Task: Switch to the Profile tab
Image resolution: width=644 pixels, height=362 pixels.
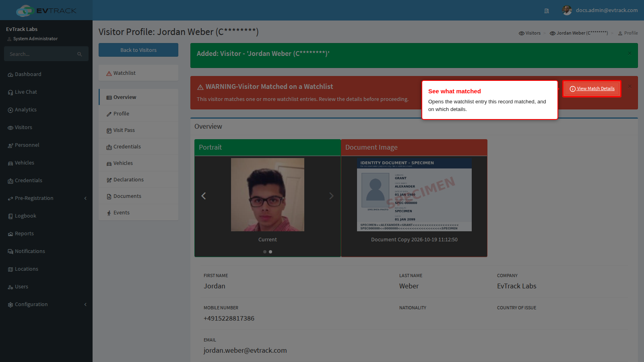Action: (138, 114)
